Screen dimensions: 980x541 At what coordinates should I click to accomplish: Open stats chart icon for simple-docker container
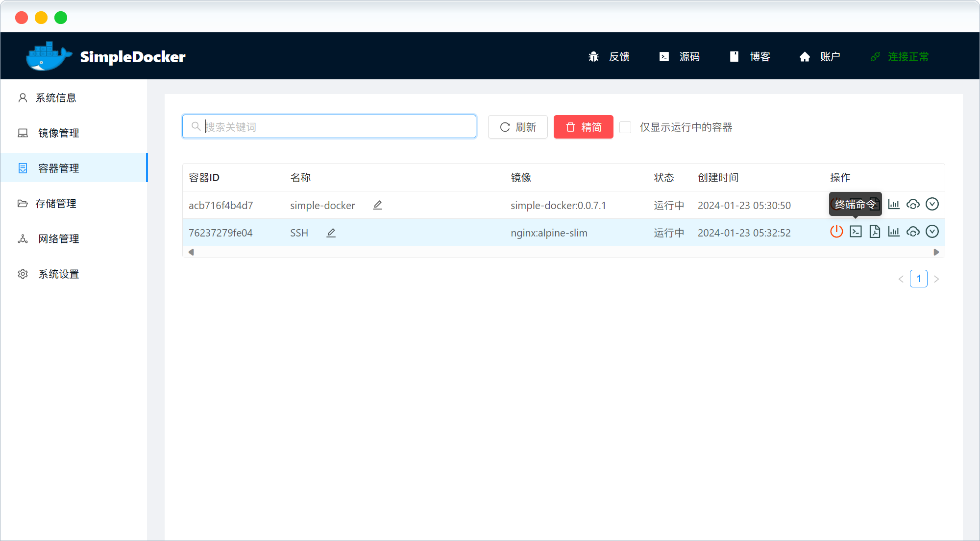[894, 204]
